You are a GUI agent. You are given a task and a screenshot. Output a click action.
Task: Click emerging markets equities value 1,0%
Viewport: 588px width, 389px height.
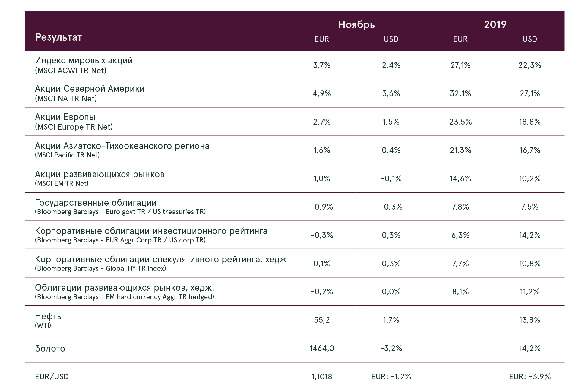click(x=322, y=179)
